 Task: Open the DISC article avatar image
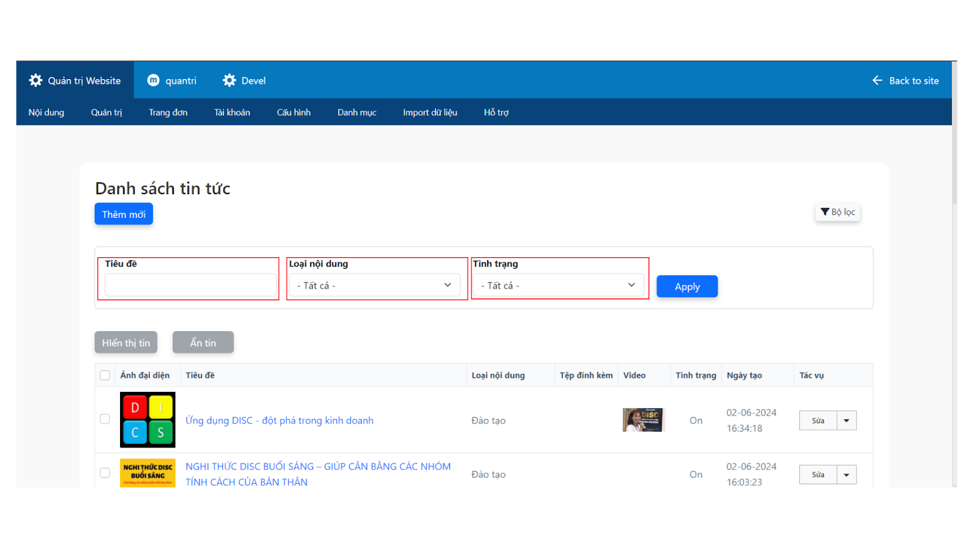148,420
